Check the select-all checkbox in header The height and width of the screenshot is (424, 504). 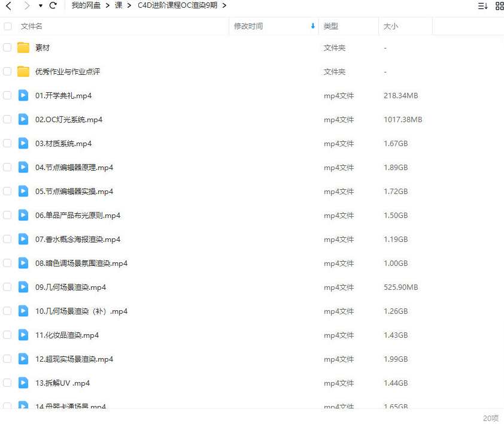[x=7, y=26]
